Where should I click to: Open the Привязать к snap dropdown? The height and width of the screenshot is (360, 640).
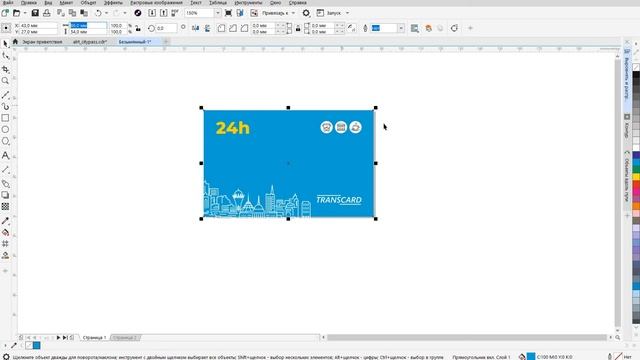click(293, 13)
